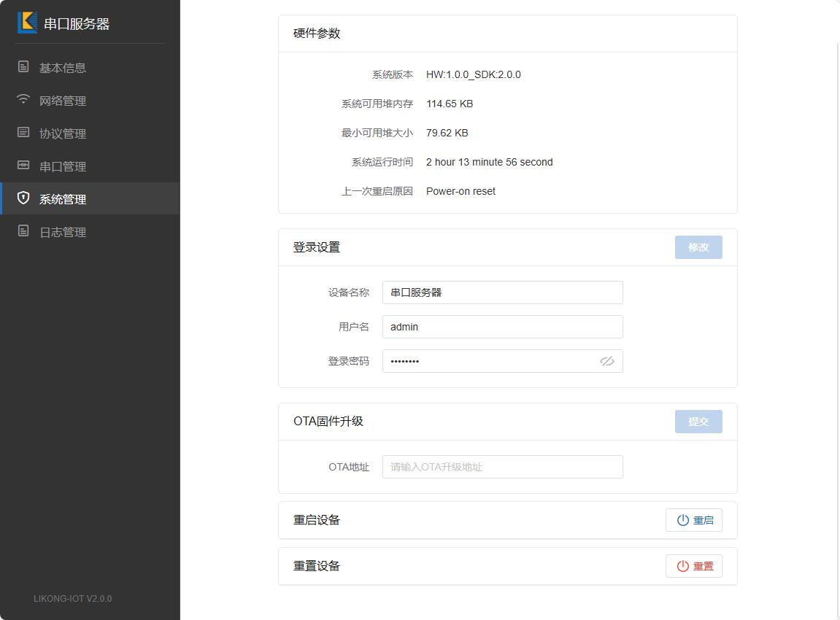This screenshot has width=840, height=620.
Task: Click the 网络管理 wifi icon
Action: point(23,100)
